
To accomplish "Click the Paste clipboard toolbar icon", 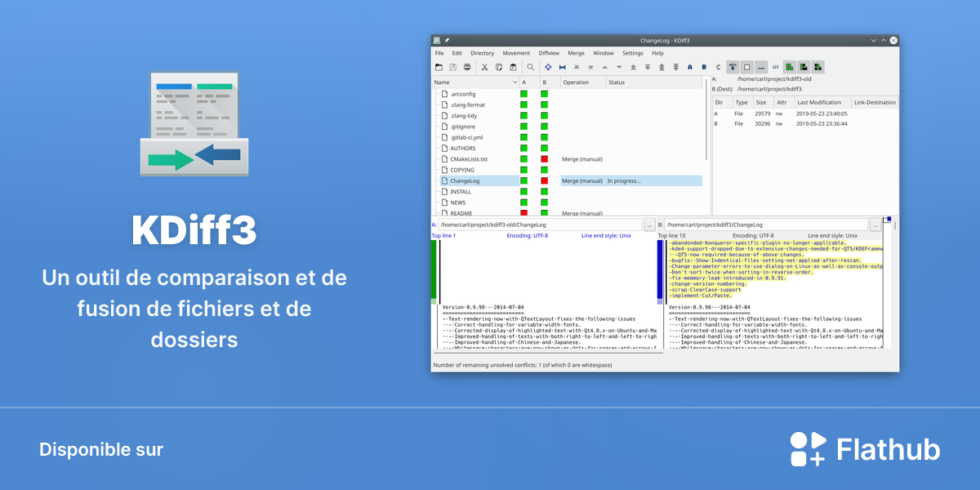I will pyautogui.click(x=513, y=67).
